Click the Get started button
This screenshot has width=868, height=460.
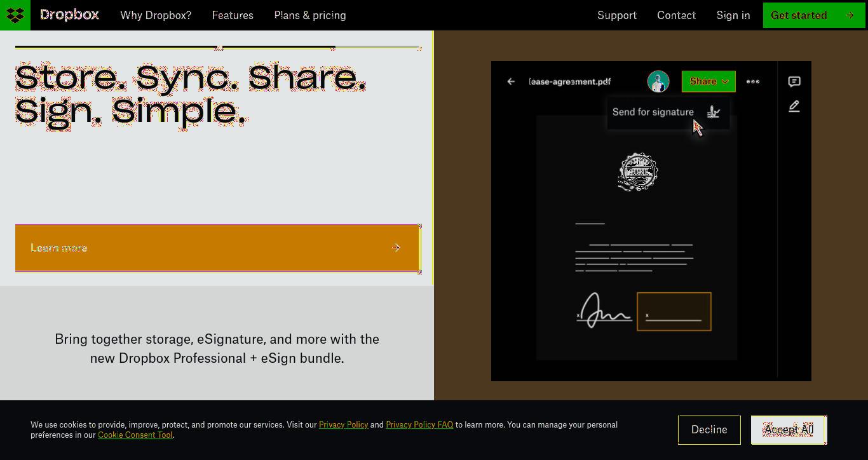click(x=814, y=15)
